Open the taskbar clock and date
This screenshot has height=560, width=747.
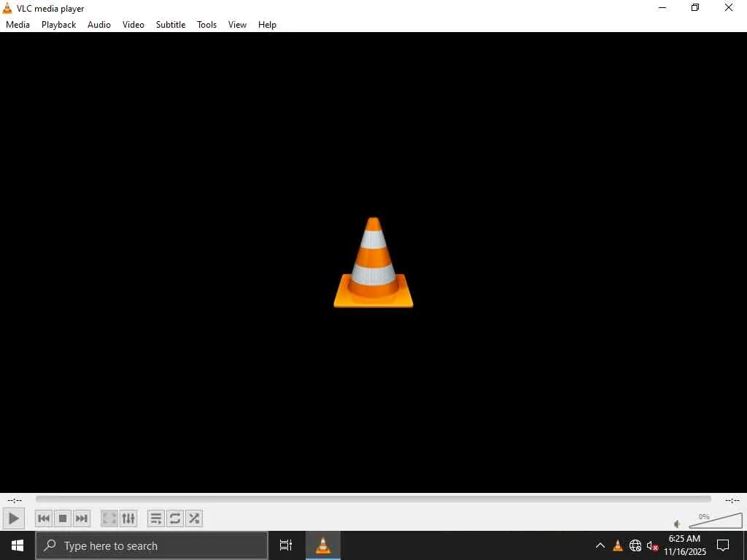coord(685,545)
